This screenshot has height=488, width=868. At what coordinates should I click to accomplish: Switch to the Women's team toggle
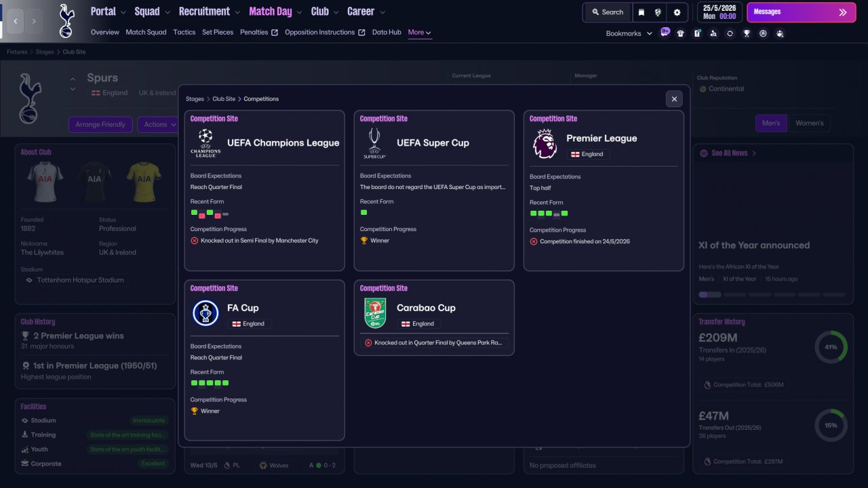pos(809,123)
